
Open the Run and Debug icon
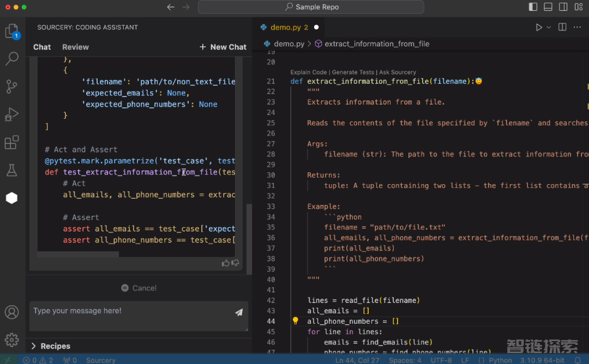[x=11, y=115]
